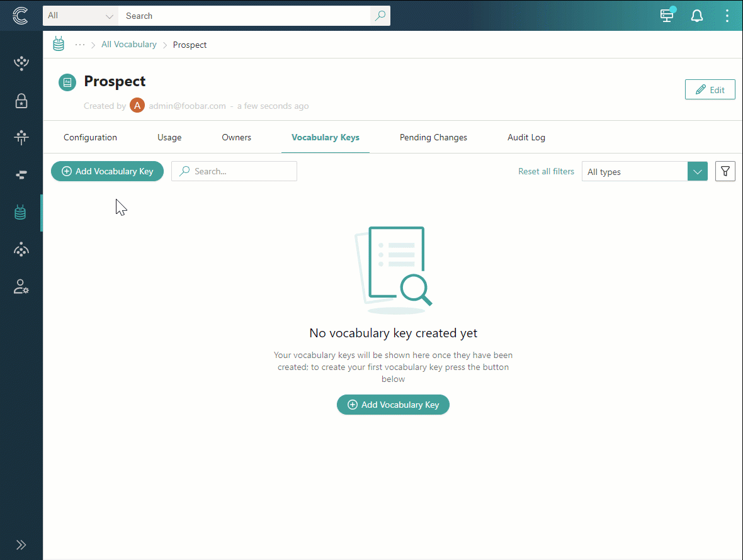Click the Edit button

(710, 89)
